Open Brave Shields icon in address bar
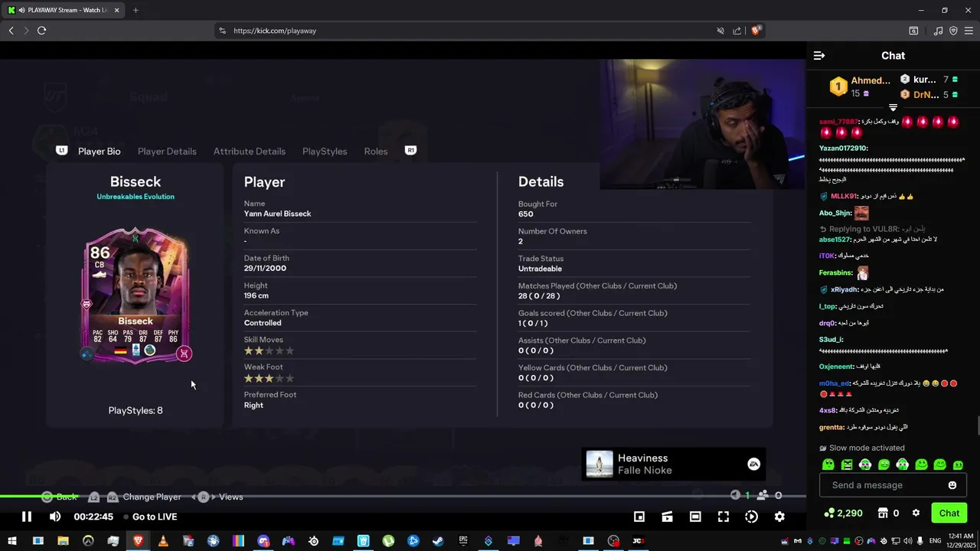 tap(756, 31)
